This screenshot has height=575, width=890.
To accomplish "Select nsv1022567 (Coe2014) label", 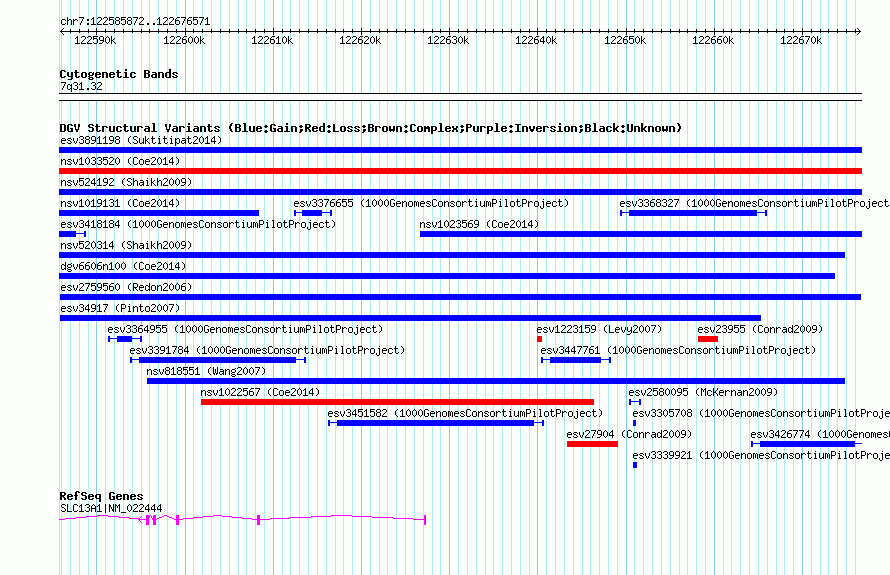I will pyautogui.click(x=260, y=392).
